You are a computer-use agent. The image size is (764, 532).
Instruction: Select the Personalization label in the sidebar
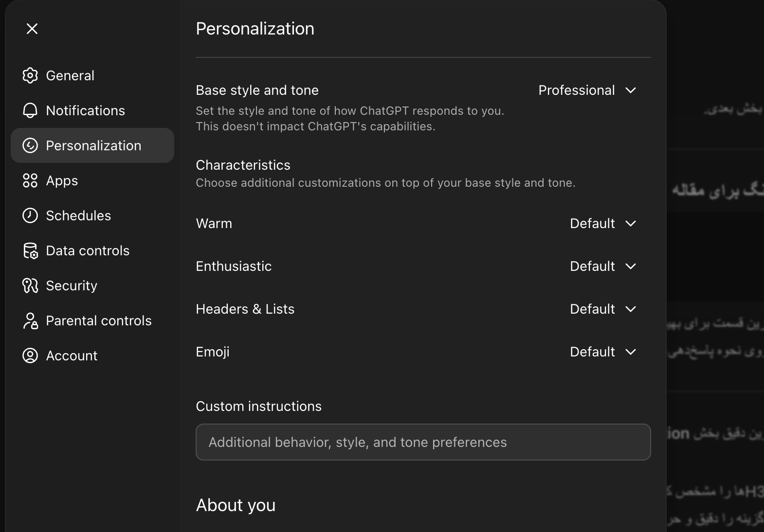(93, 145)
